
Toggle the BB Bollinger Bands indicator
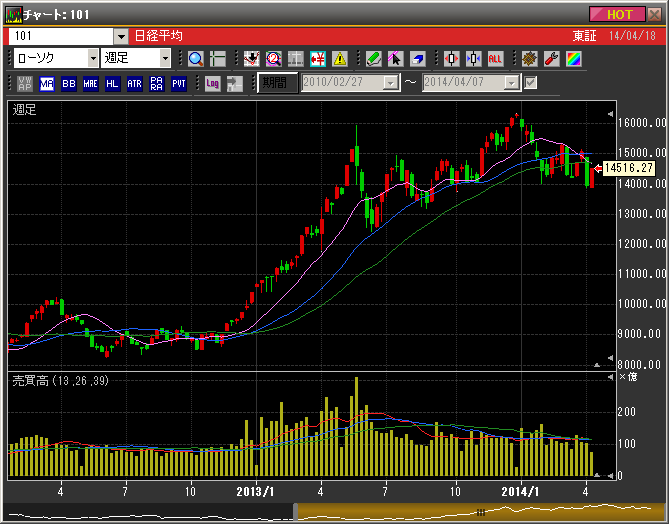[68, 84]
